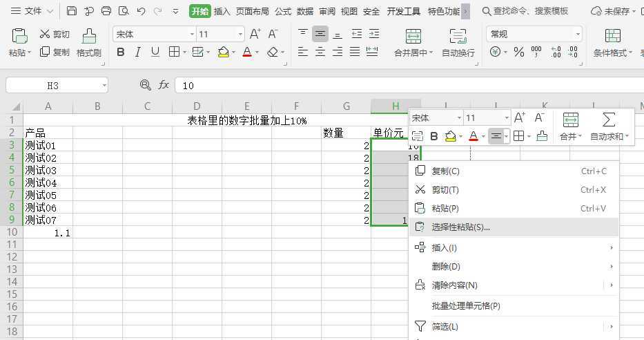Undo the last action
The height and width of the screenshot is (340, 644).
click(x=141, y=11)
